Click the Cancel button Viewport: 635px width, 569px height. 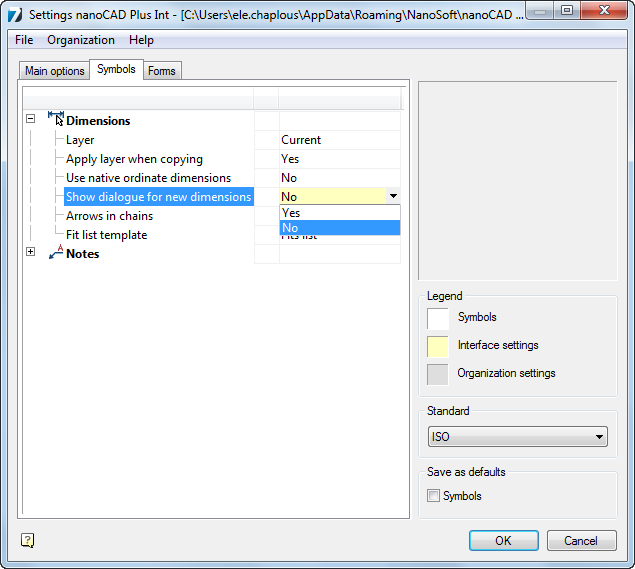[x=582, y=541]
